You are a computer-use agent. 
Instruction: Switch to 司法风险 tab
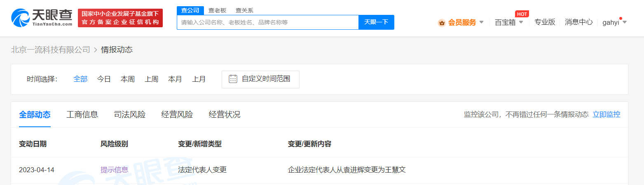pos(130,115)
